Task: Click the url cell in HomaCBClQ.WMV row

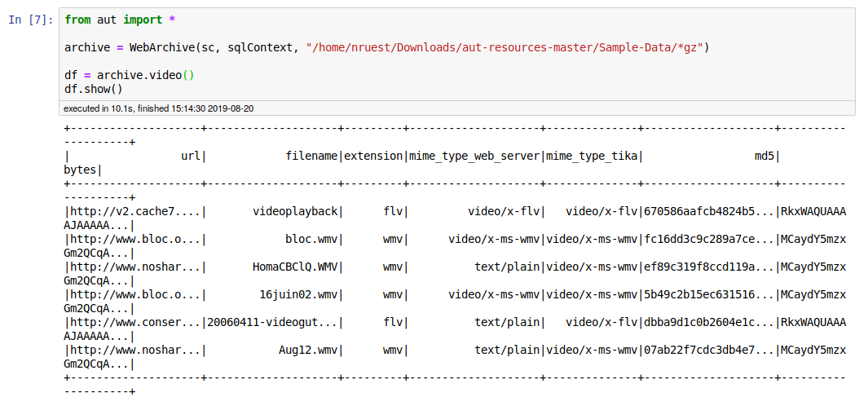Action: click(x=135, y=267)
